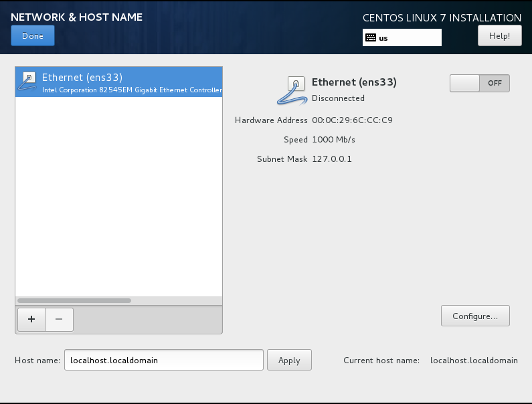Click the Host name input field

click(164, 360)
